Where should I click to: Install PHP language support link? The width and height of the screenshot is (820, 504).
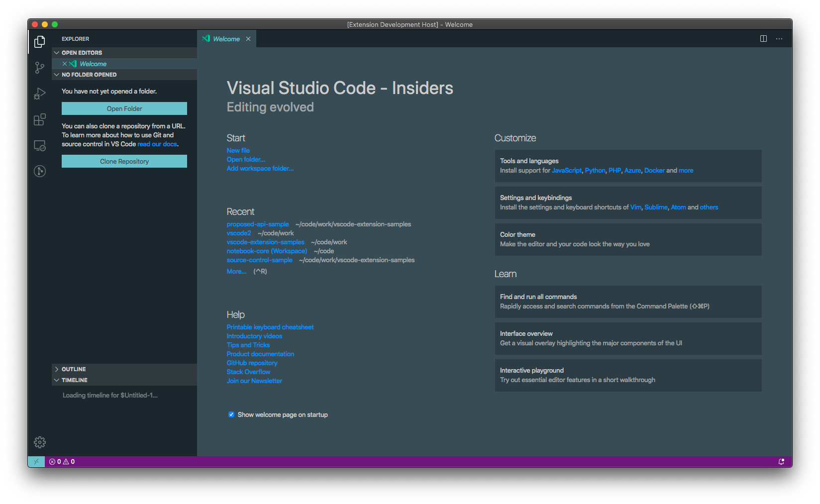coord(615,171)
